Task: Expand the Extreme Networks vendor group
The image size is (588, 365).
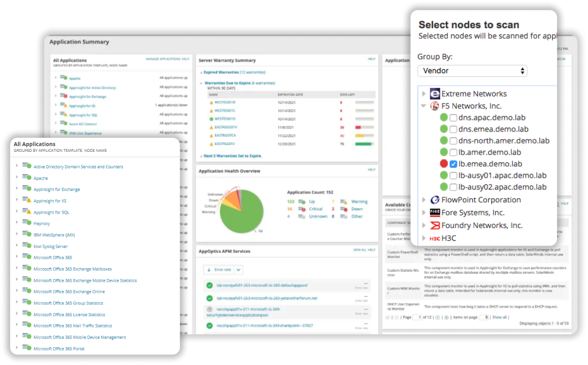Action: pyautogui.click(x=424, y=94)
